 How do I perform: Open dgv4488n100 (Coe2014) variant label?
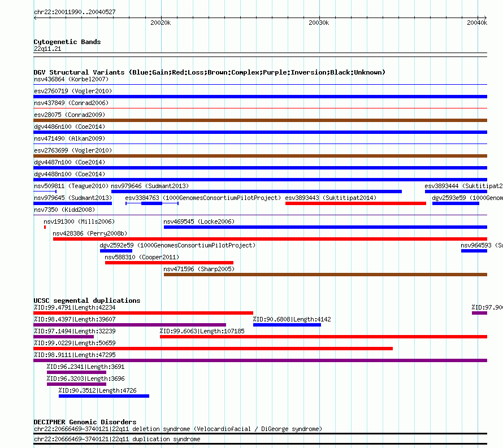(70, 174)
